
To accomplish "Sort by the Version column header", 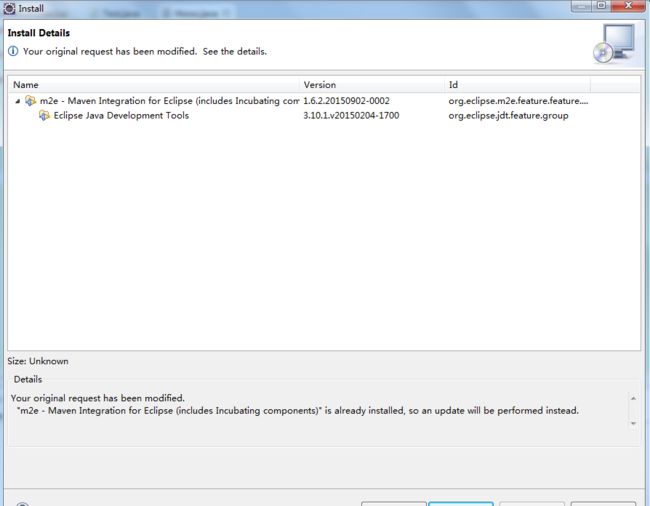I will coord(372,85).
